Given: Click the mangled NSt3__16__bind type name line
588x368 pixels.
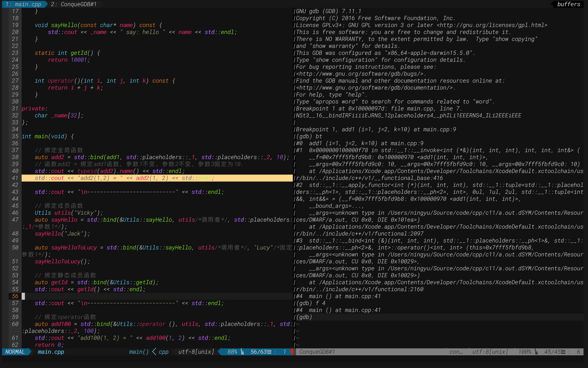Looking at the screenshot, I should [x=409, y=115].
